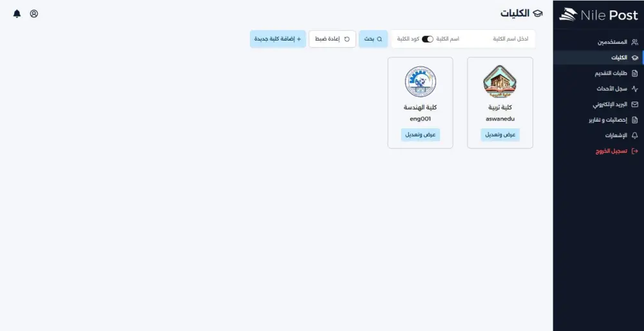Click عرض وتعديل for كلية تربية
644x331 pixels.
[x=500, y=135]
